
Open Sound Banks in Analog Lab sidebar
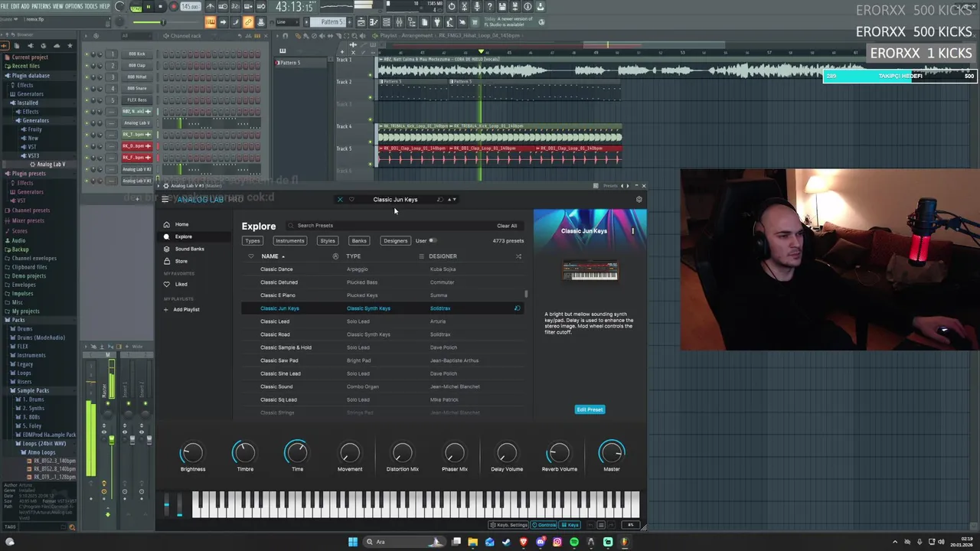189,249
